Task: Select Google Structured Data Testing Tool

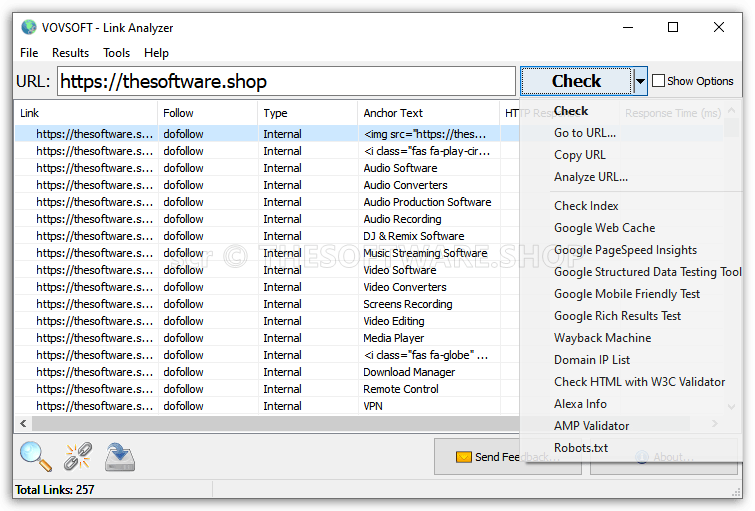Action: point(648,272)
